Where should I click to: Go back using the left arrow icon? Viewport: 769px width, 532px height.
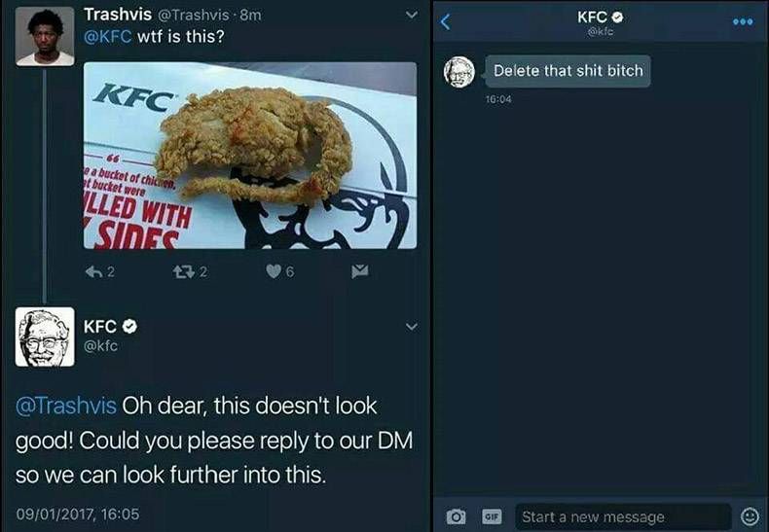445,21
